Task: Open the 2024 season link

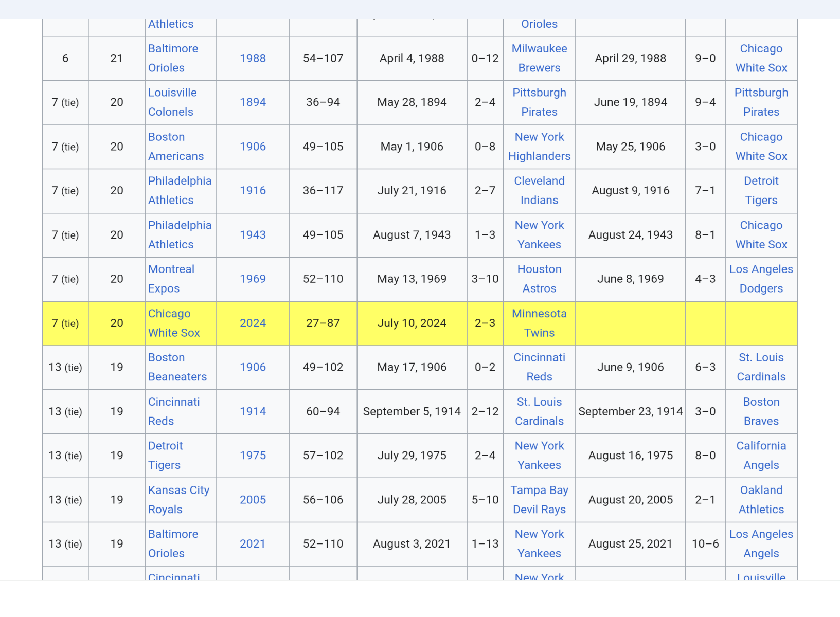Action: (x=253, y=323)
